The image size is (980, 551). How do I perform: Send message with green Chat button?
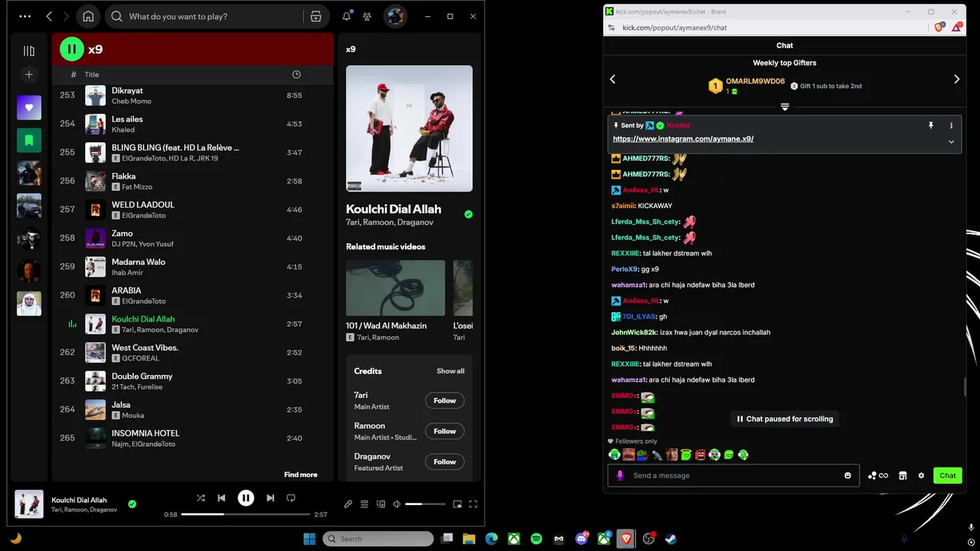coord(948,475)
